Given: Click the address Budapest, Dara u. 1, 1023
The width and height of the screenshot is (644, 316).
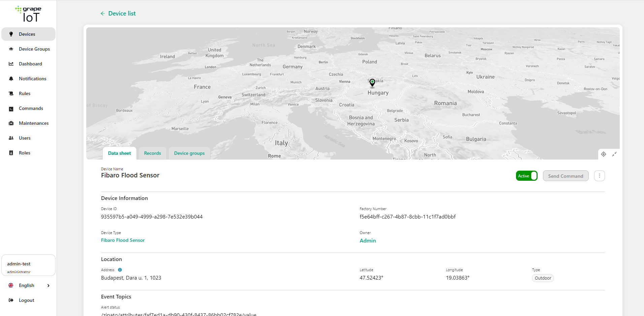Looking at the screenshot, I should point(131,278).
